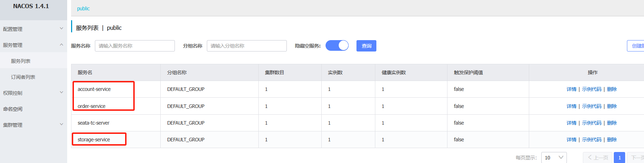644x163 pixels.
Task: Delete the seata-tc-server service
Action: click(612, 123)
